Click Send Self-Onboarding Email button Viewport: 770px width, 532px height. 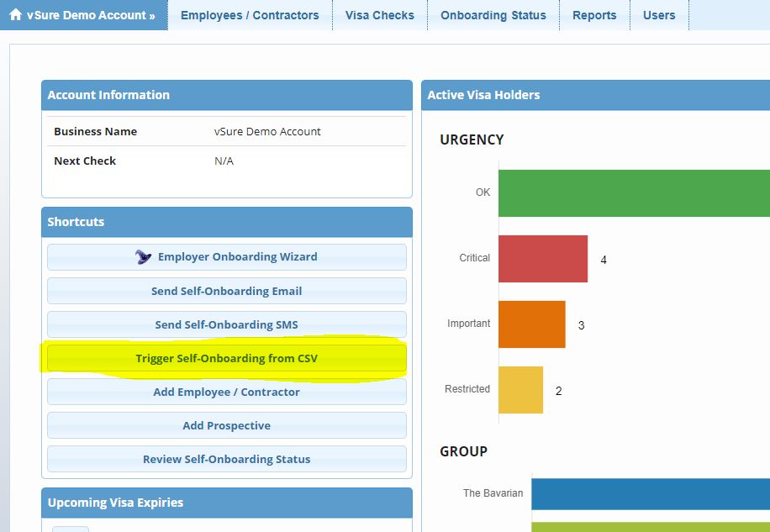[226, 291]
